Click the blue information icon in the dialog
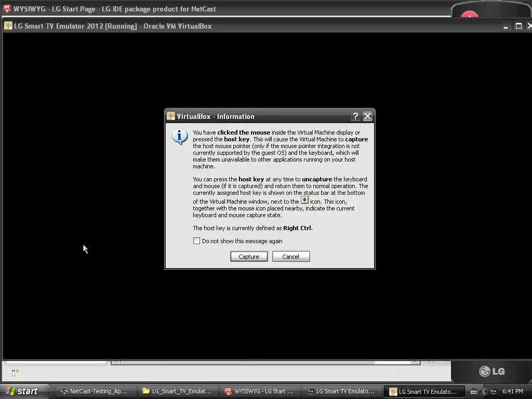This screenshot has height=399, width=532. [179, 137]
